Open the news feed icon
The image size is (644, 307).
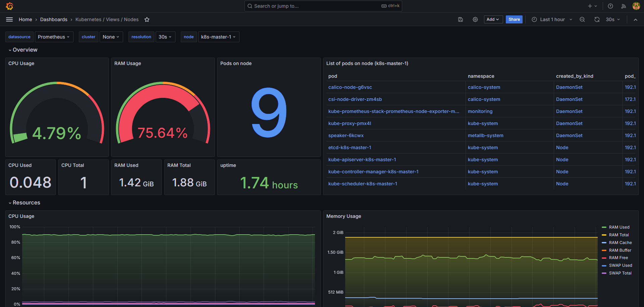click(x=624, y=6)
